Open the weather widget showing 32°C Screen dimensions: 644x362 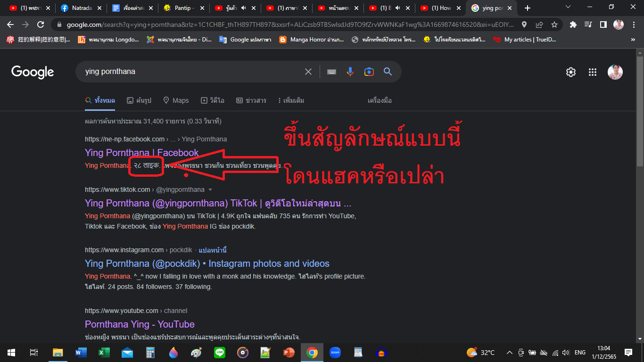click(x=480, y=353)
